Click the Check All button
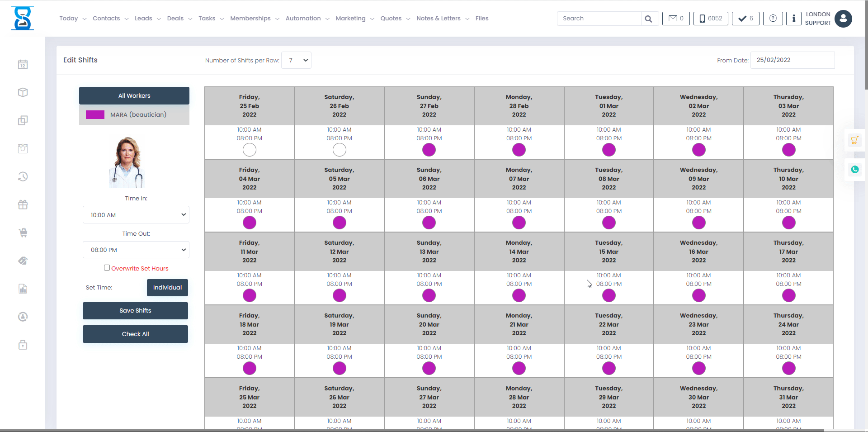Screen dimensions: 868x432 click(x=135, y=334)
